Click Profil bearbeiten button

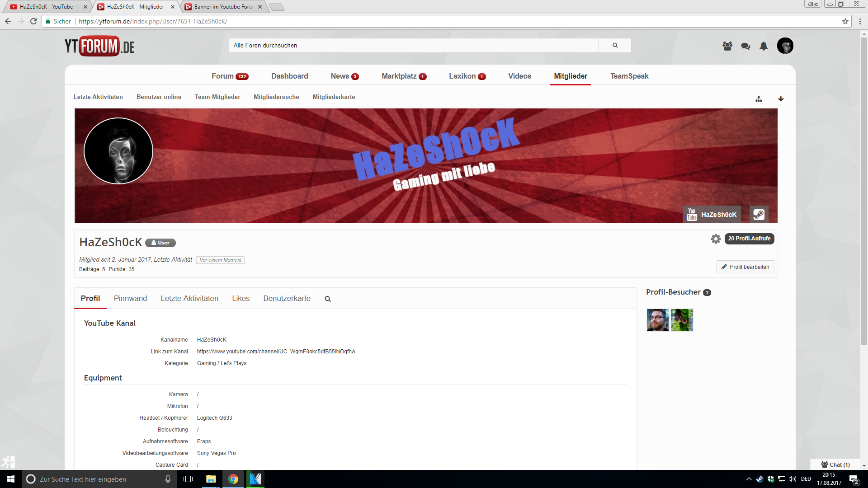[x=745, y=267]
